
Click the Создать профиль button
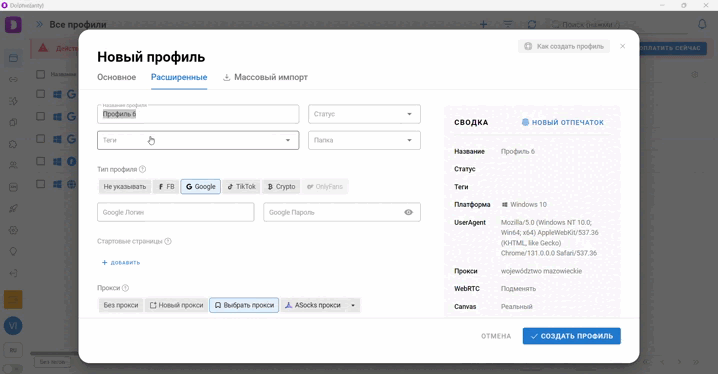[571, 336]
